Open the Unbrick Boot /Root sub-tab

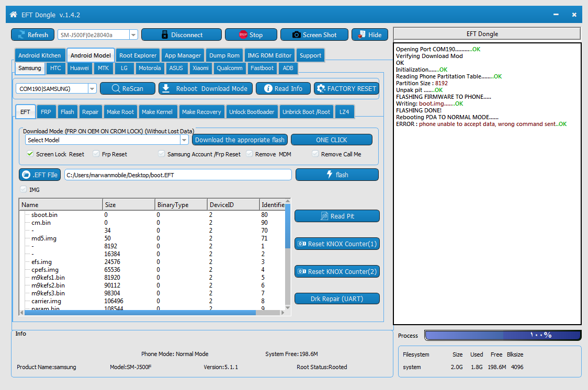coord(306,112)
